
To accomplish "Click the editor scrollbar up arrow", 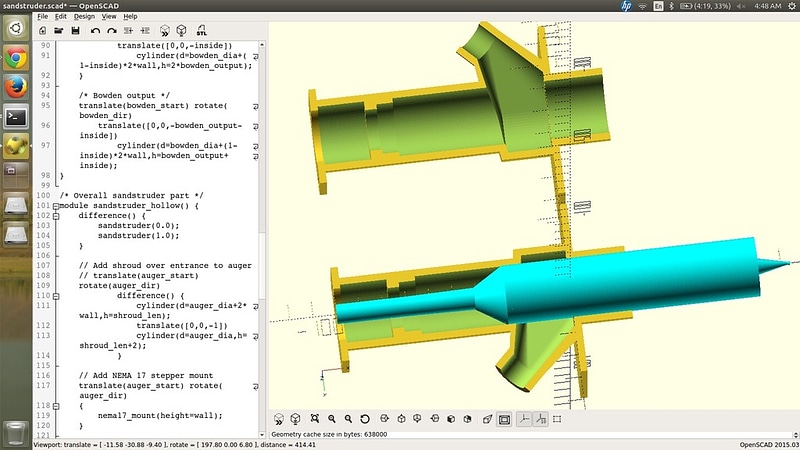I will (x=262, y=45).
